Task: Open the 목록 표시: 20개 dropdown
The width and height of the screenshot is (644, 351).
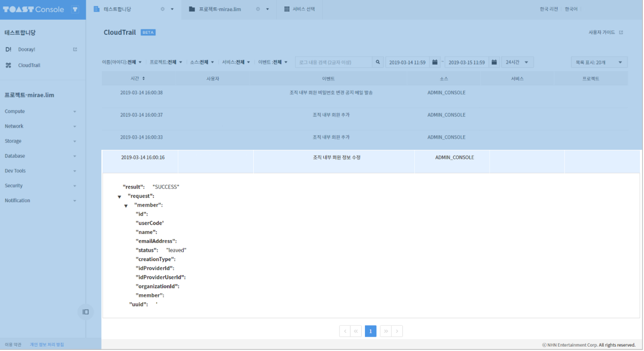Action: [x=599, y=62]
